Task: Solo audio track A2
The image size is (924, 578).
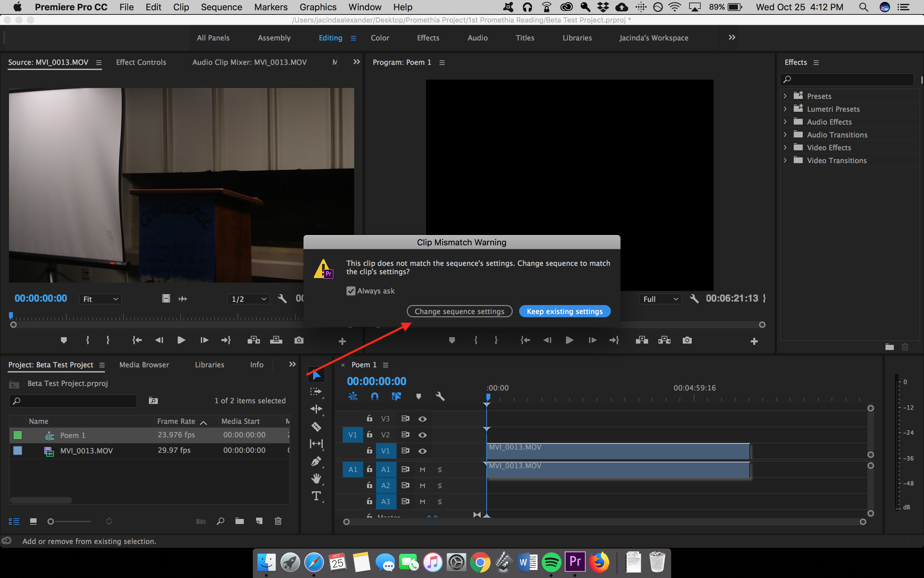Action: click(x=440, y=486)
